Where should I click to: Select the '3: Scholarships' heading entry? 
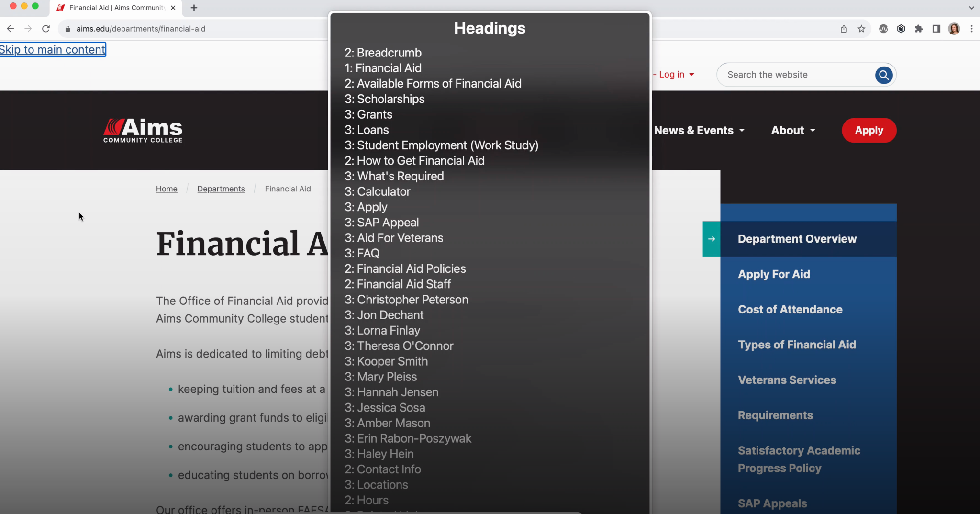click(x=384, y=99)
